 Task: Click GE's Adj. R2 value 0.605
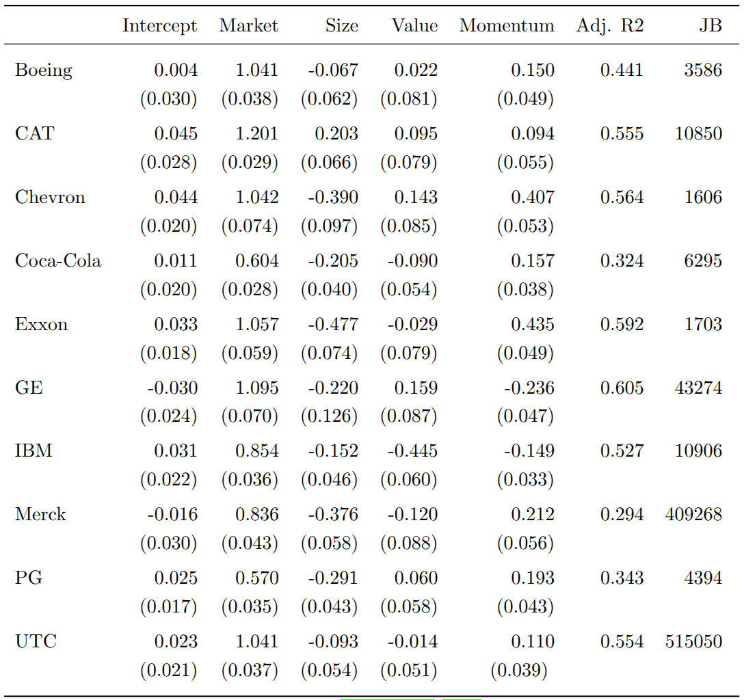click(622, 388)
